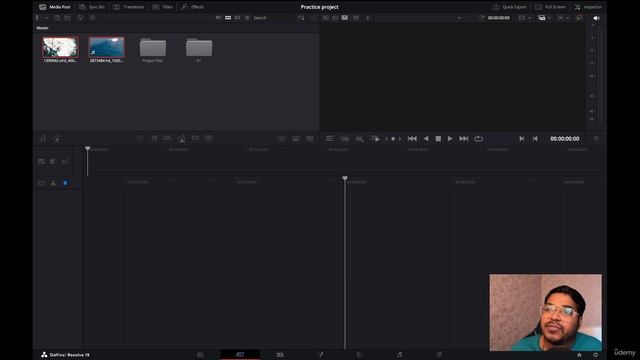This screenshot has width=640, height=360.
Task: Toggle mute on the viewer speaker icon
Action: click(x=596, y=18)
